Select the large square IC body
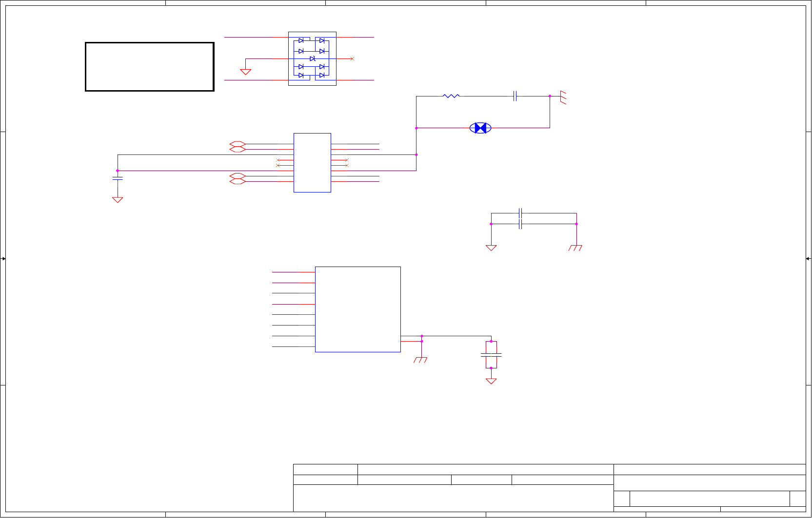The height and width of the screenshot is (518, 812). (x=358, y=309)
